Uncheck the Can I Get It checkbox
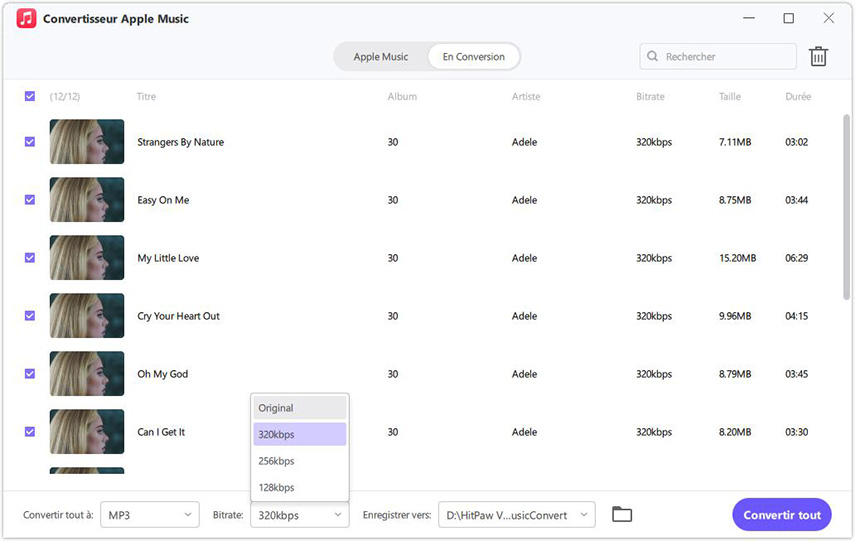The height and width of the screenshot is (541, 855). 30,432
